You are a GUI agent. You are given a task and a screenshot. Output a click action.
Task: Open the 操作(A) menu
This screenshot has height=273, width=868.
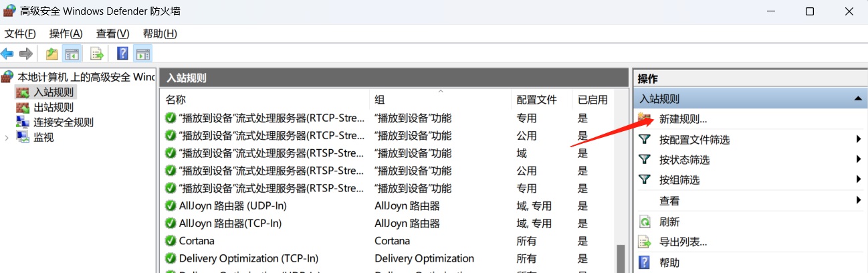(x=66, y=33)
